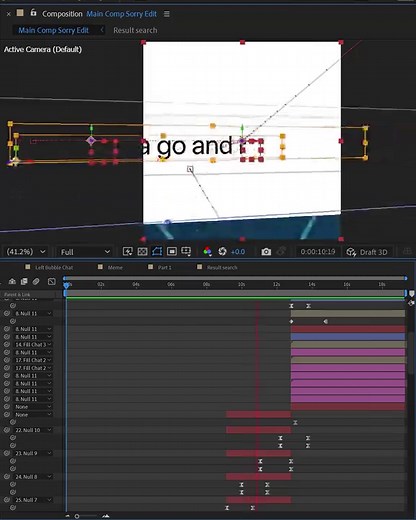Switch to Left Bubble Chat timeline tab
Image resolution: width=416 pixels, height=520 pixels.
[54, 267]
